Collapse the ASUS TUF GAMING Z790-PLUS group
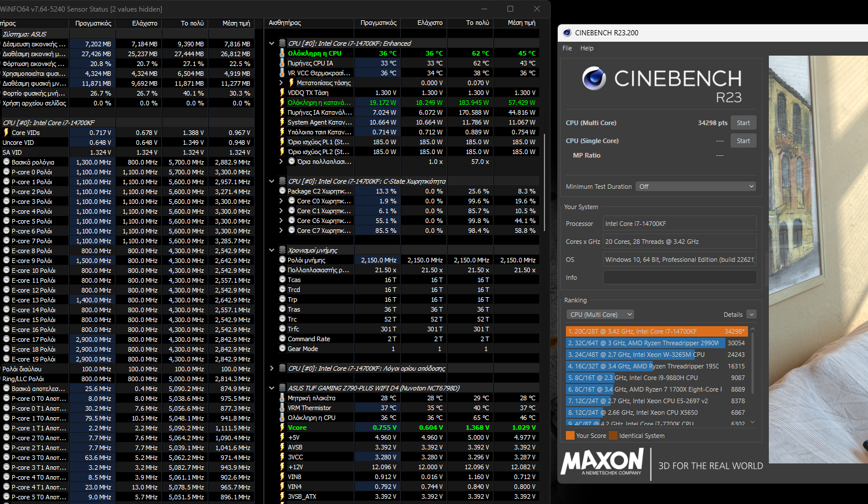This screenshot has height=504, width=868. point(271,388)
